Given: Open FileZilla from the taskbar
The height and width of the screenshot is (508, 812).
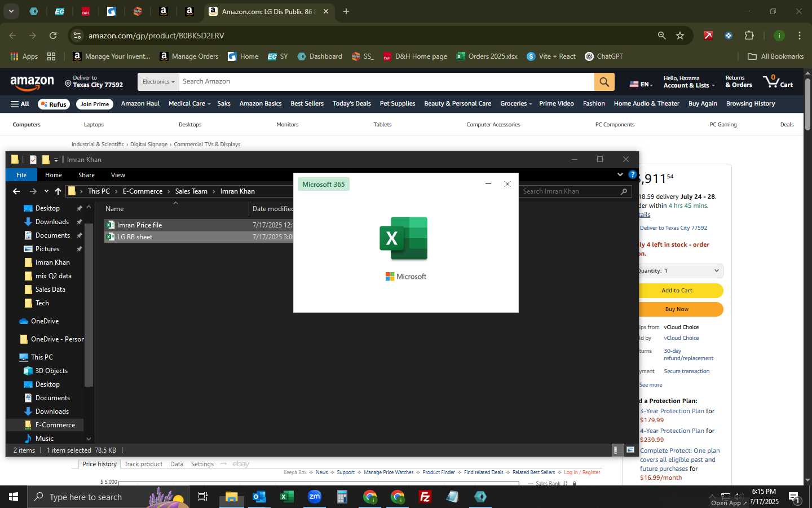Looking at the screenshot, I should (x=425, y=497).
